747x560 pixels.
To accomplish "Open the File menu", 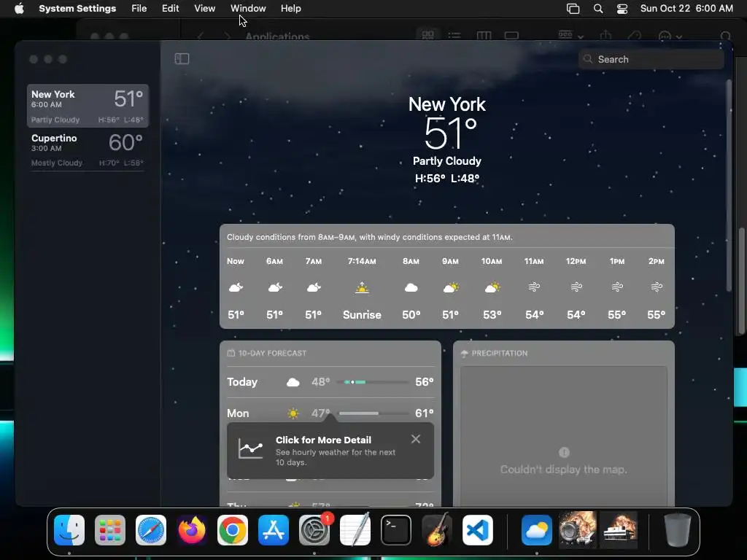I will (139, 8).
